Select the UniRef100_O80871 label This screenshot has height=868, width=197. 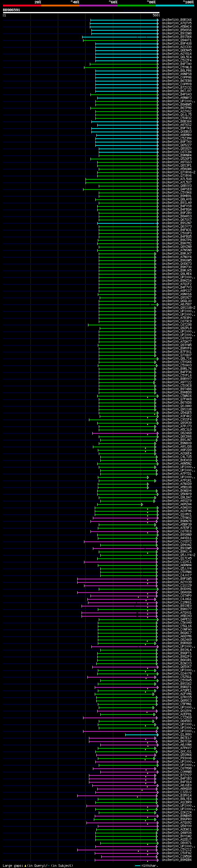click(x=177, y=843)
